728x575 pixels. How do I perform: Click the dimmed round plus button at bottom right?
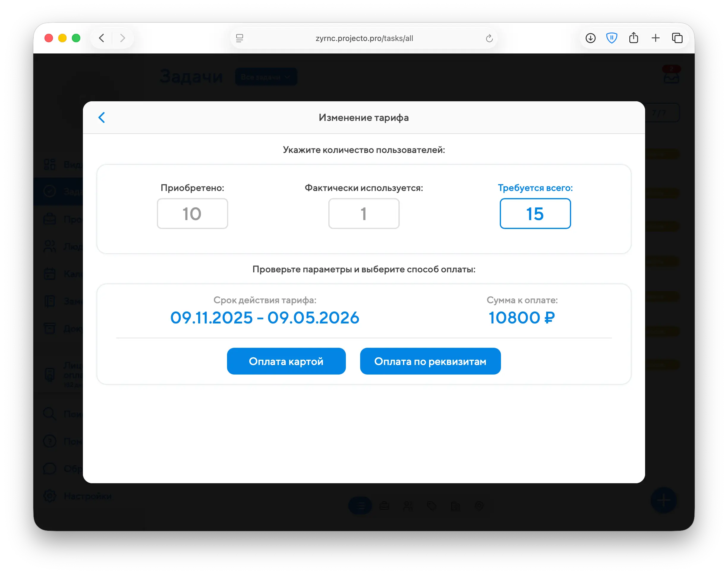pyautogui.click(x=663, y=500)
